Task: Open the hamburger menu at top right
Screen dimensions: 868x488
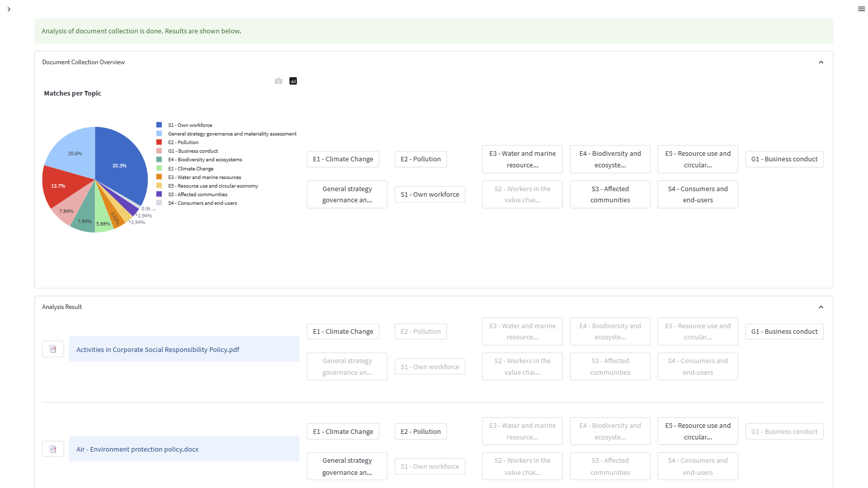Action: pyautogui.click(x=861, y=9)
